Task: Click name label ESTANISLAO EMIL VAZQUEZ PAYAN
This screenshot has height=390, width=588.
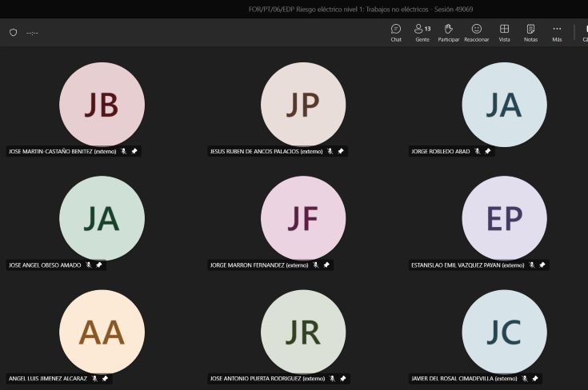Action: click(468, 265)
